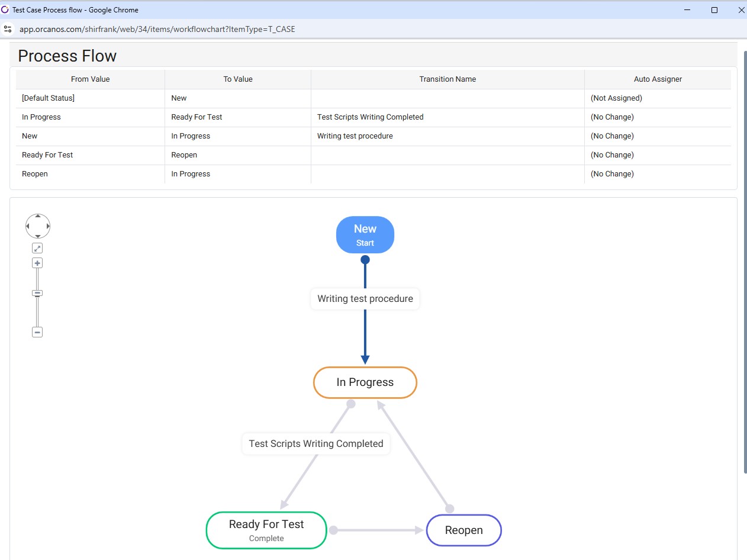
Task: Maximize the Chrome window
Action: [714, 9]
